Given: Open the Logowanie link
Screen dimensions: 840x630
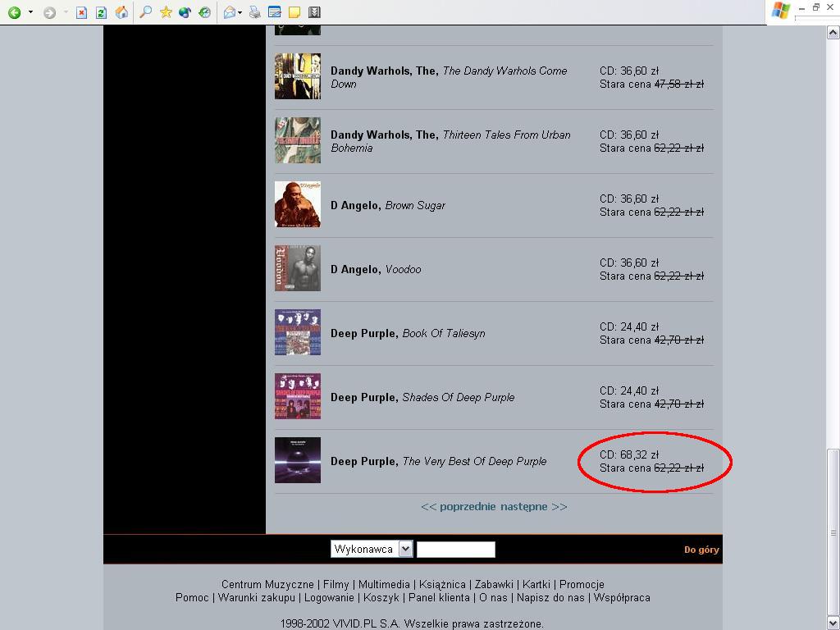Looking at the screenshot, I should click(x=329, y=598).
